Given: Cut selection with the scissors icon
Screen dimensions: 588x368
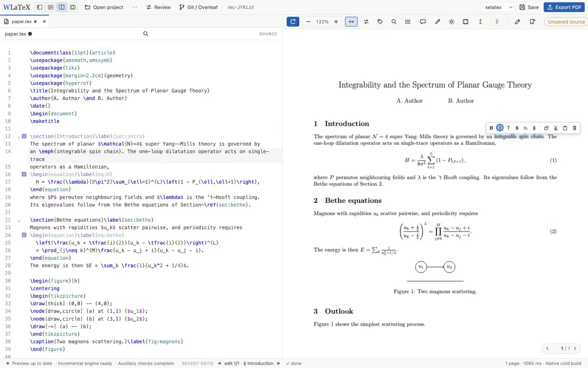Looking at the screenshot, I should 556,128.
